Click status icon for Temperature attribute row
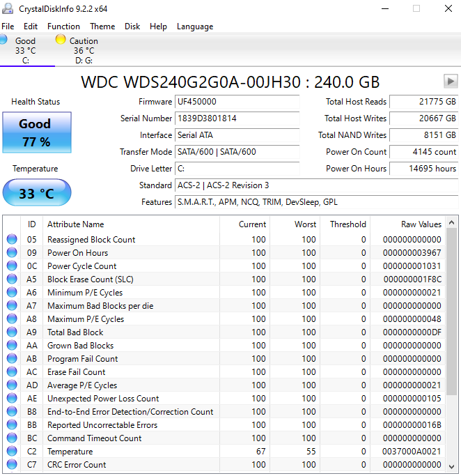This screenshot has height=476, width=461. 12,451
